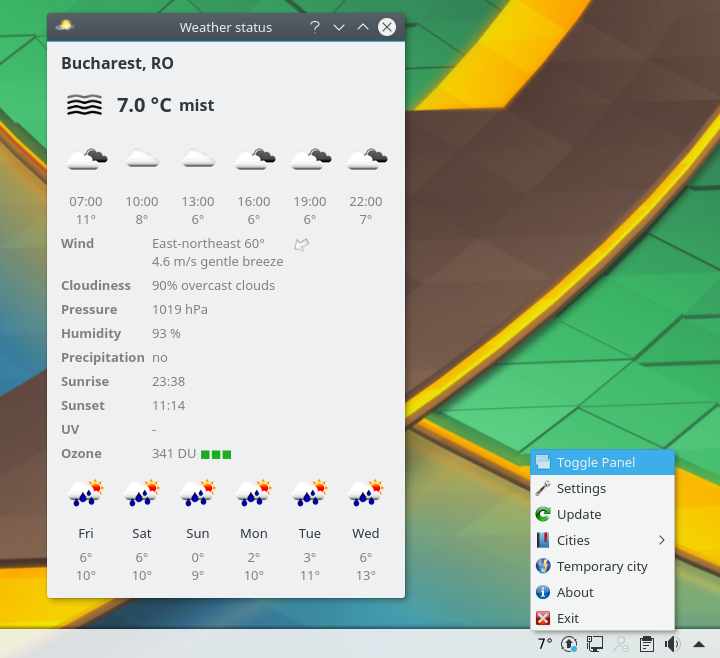Click the 1019 hPa pressure value
Image resolution: width=720 pixels, height=658 pixels.
click(x=180, y=309)
